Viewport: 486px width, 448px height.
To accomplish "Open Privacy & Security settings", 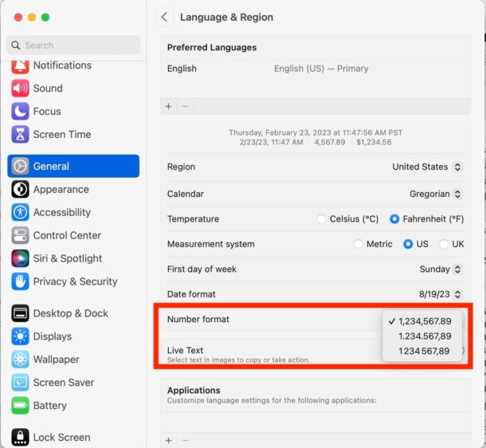I will pos(75,282).
